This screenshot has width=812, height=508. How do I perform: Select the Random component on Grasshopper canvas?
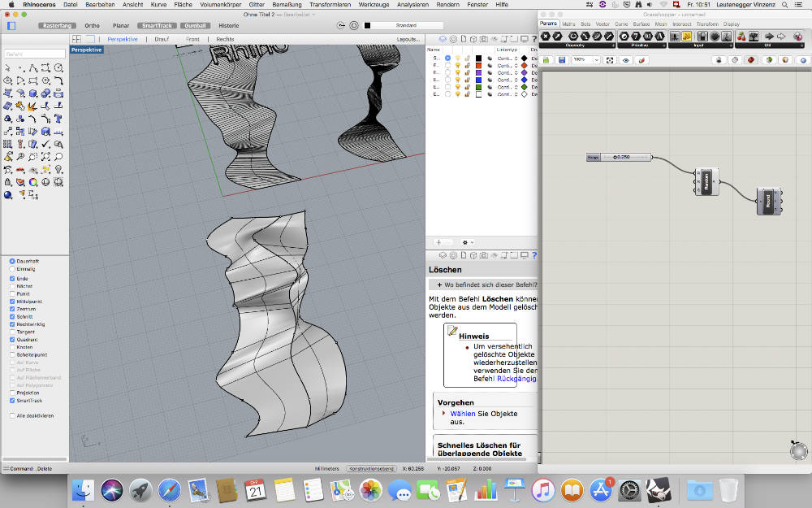[x=706, y=181]
